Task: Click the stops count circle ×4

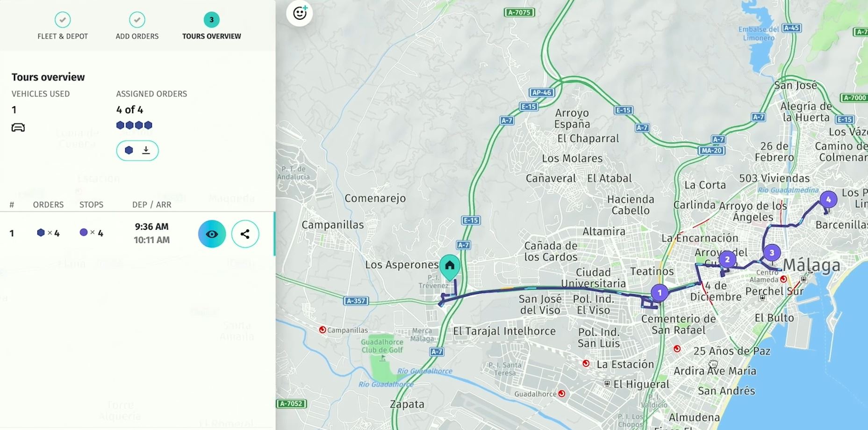Action: coord(91,233)
